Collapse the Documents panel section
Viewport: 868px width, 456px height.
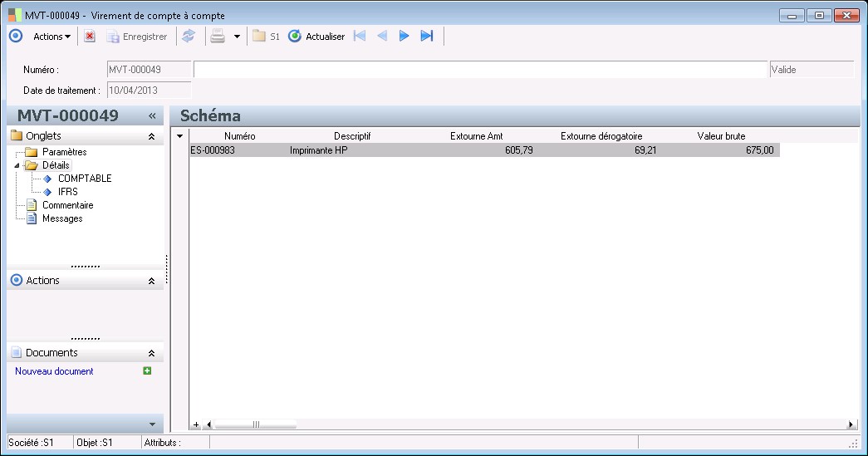click(152, 353)
